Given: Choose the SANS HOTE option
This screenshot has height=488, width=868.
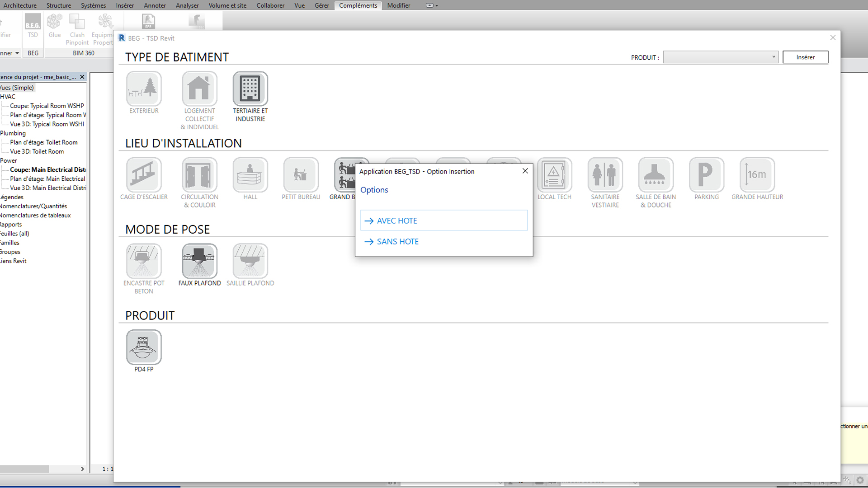Looking at the screenshot, I should pyautogui.click(x=397, y=241).
